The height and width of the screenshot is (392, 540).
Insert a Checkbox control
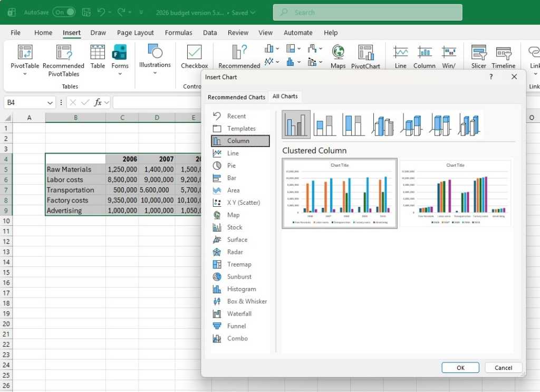194,55
